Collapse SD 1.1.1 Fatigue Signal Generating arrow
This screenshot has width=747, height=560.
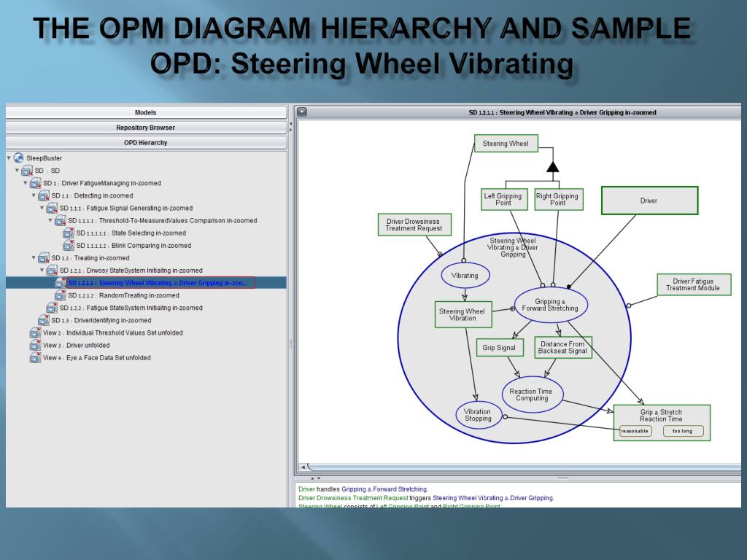pyautogui.click(x=42, y=208)
